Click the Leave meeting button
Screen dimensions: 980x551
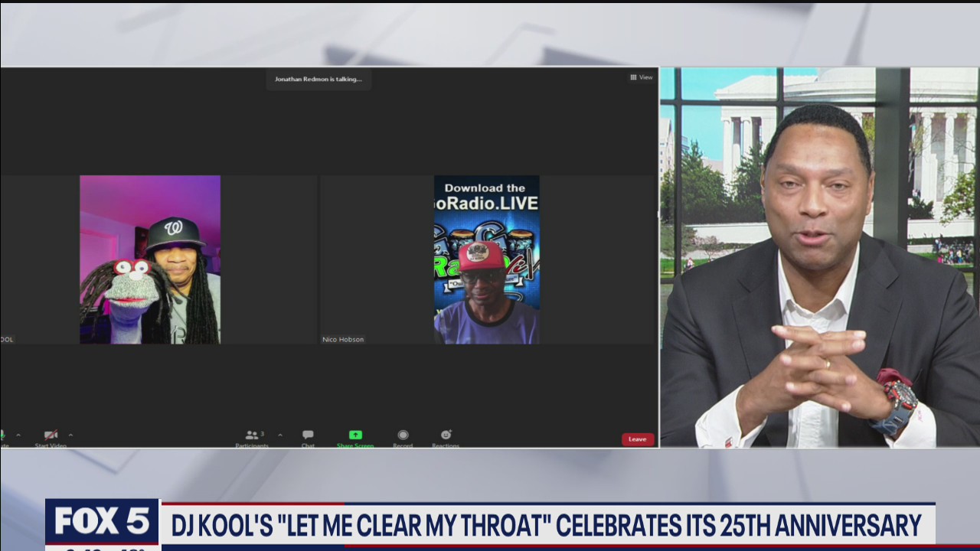(638, 439)
